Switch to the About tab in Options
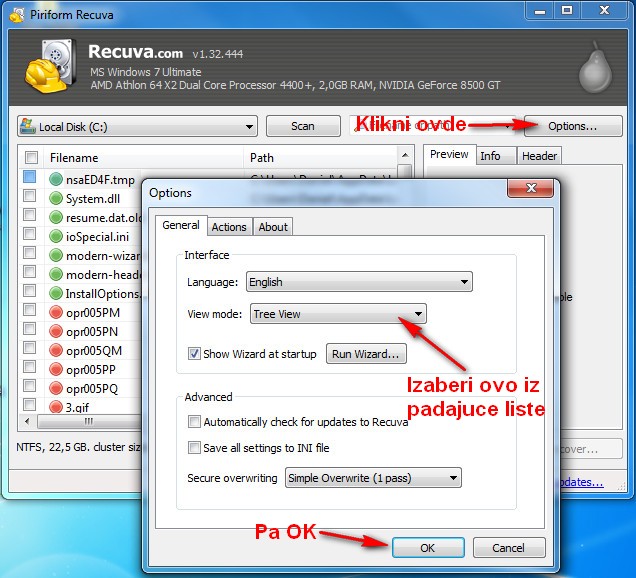The height and width of the screenshot is (578, 636). (273, 227)
